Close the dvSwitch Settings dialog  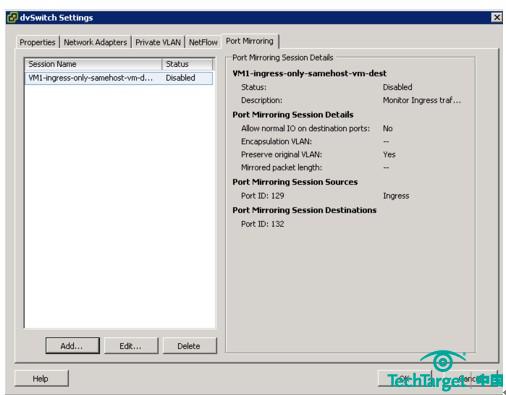pos(496,17)
